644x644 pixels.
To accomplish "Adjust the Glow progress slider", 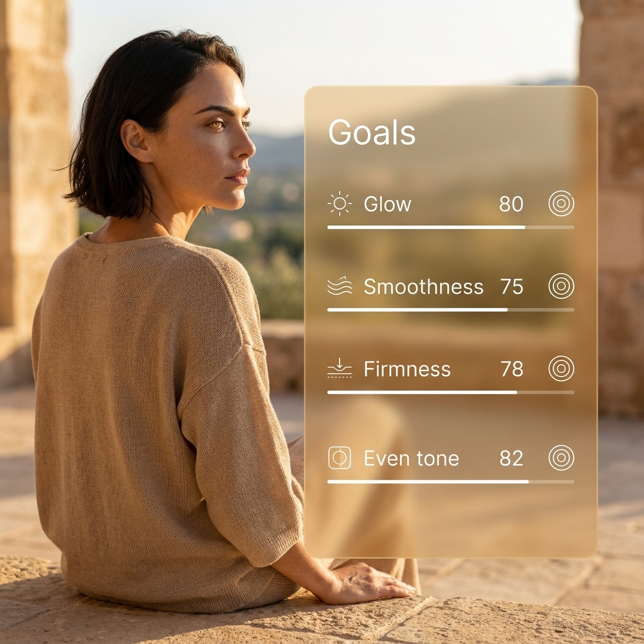I will click(x=450, y=227).
